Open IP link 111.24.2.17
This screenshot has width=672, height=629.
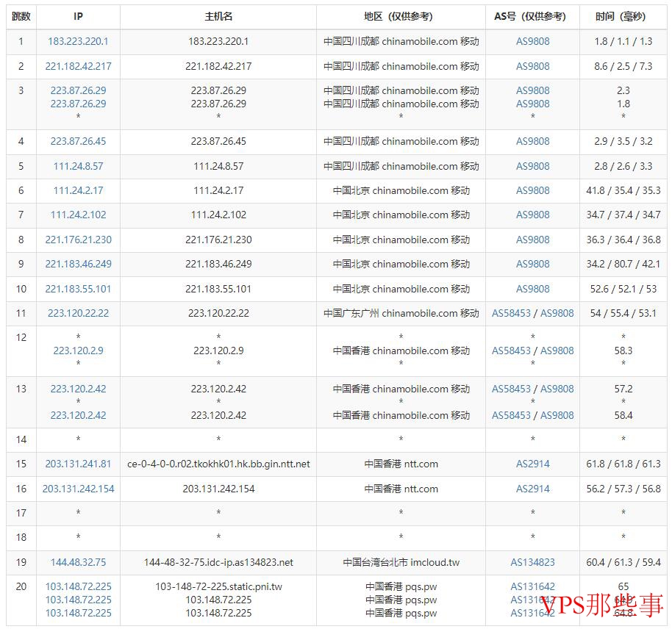point(78,190)
